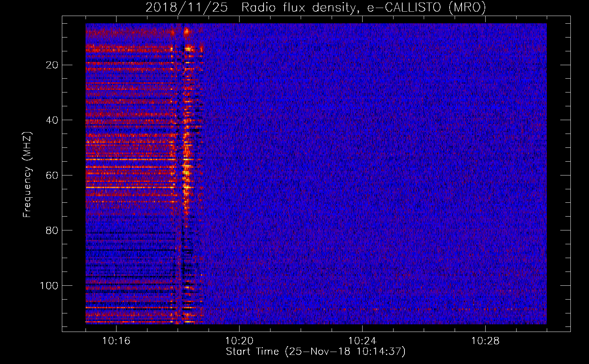The height and width of the screenshot is (364, 589).
Task: Click the 80 MHz frequency tick label
Action: (x=52, y=230)
